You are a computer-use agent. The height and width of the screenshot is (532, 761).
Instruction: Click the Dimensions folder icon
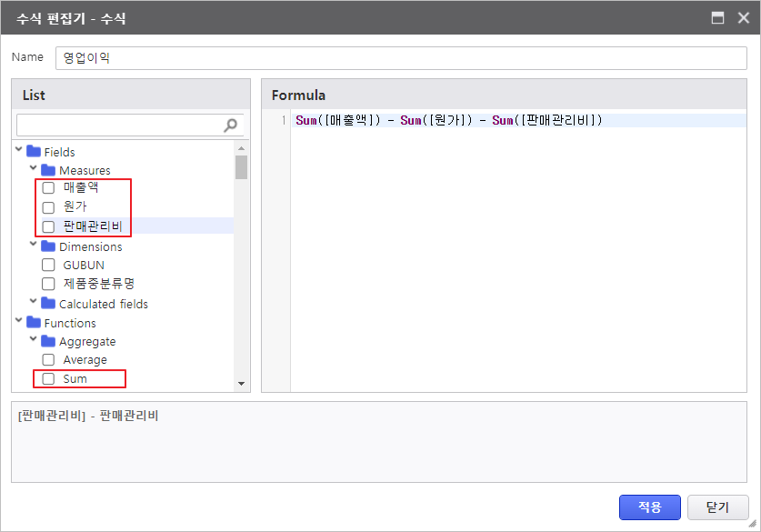(48, 246)
